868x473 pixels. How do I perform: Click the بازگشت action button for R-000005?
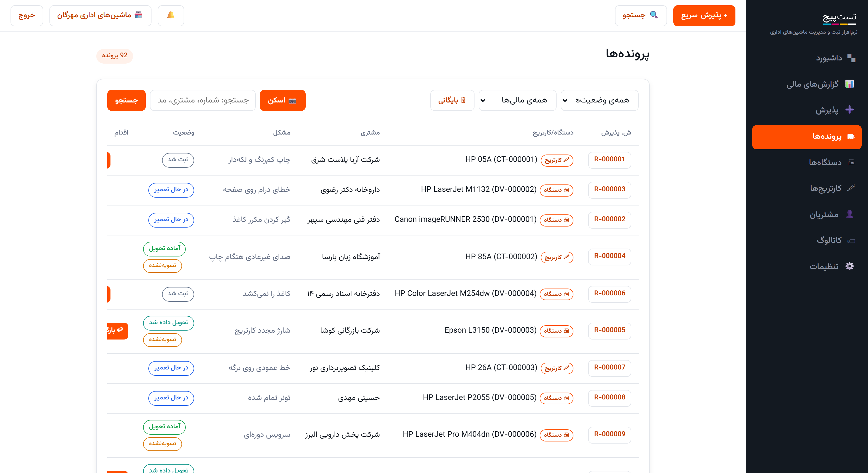(x=118, y=331)
